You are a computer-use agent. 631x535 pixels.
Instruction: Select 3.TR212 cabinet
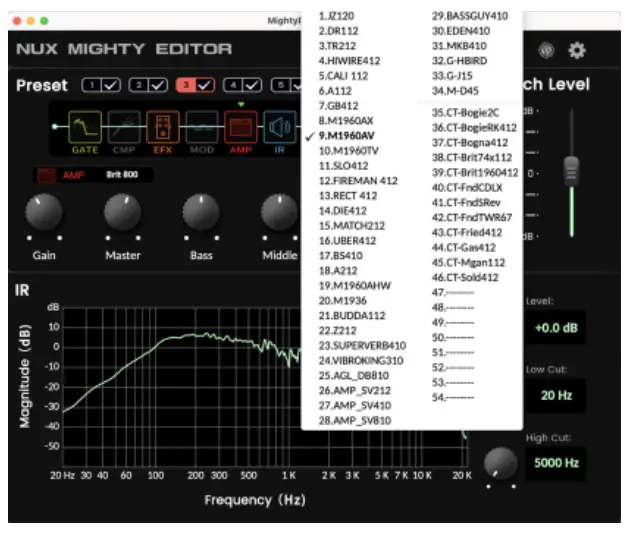337,46
